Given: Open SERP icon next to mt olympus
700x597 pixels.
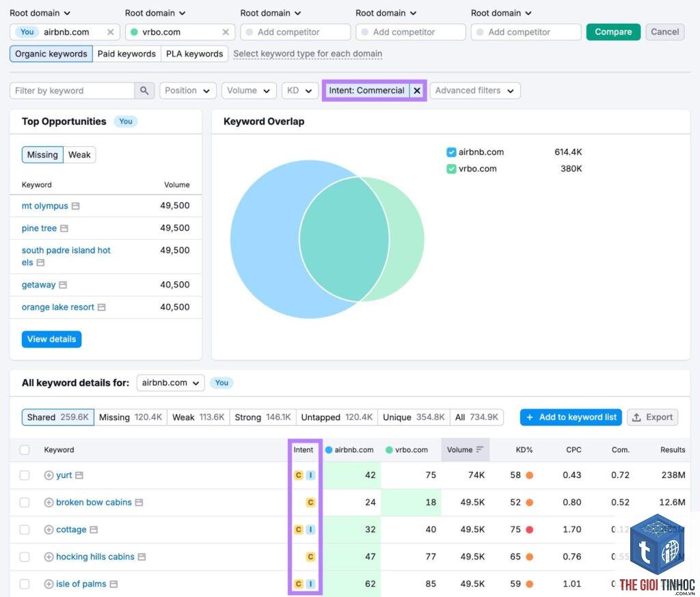Looking at the screenshot, I should coord(75,206).
